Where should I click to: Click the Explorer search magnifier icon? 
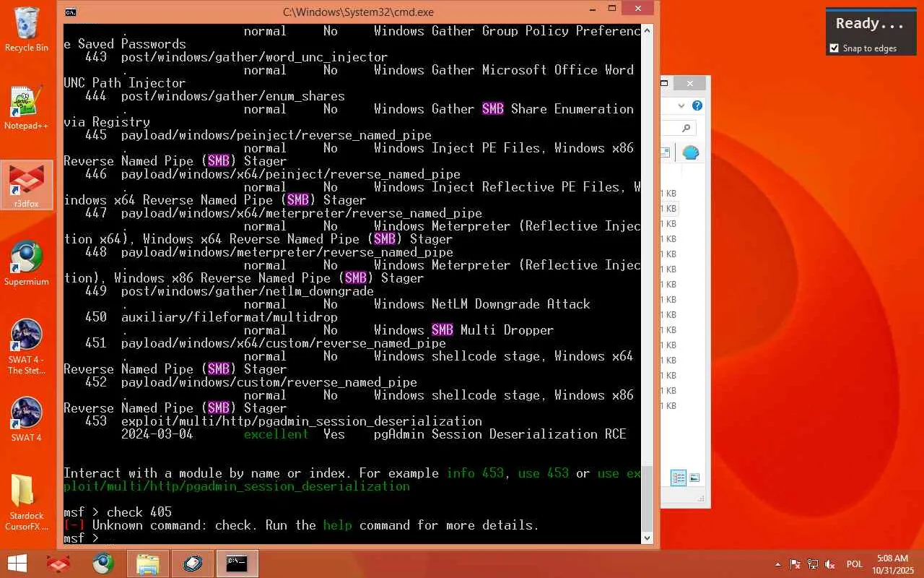(x=686, y=128)
